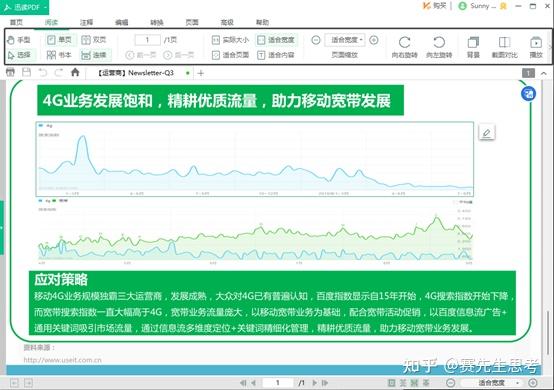Click the ribbon zoom out minus icon
The height and width of the screenshot is (390, 554).
316,40
